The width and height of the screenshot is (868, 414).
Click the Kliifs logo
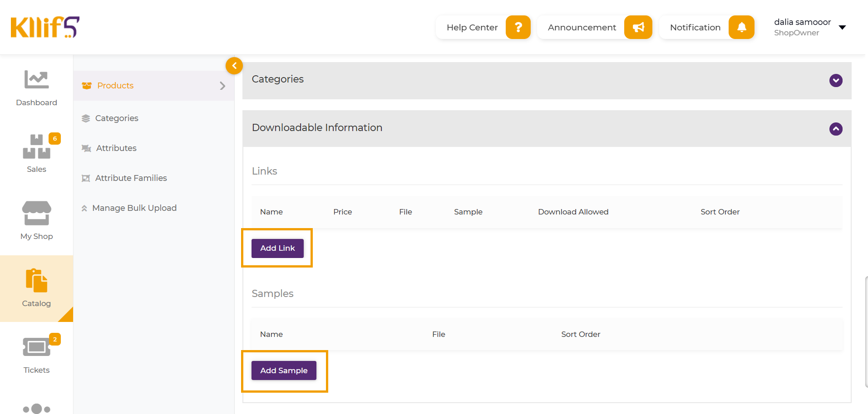(x=45, y=27)
